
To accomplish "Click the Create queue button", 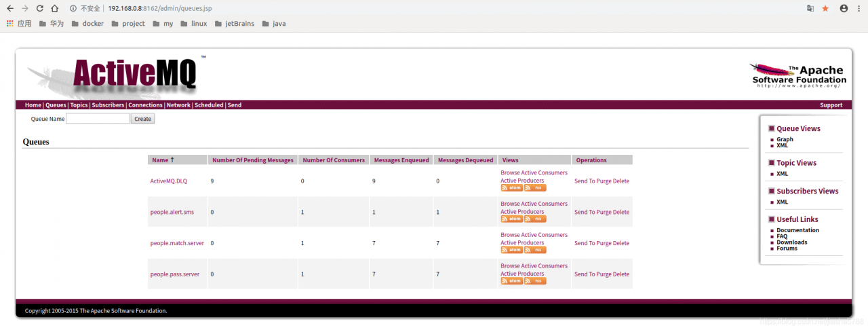I will click(x=142, y=119).
